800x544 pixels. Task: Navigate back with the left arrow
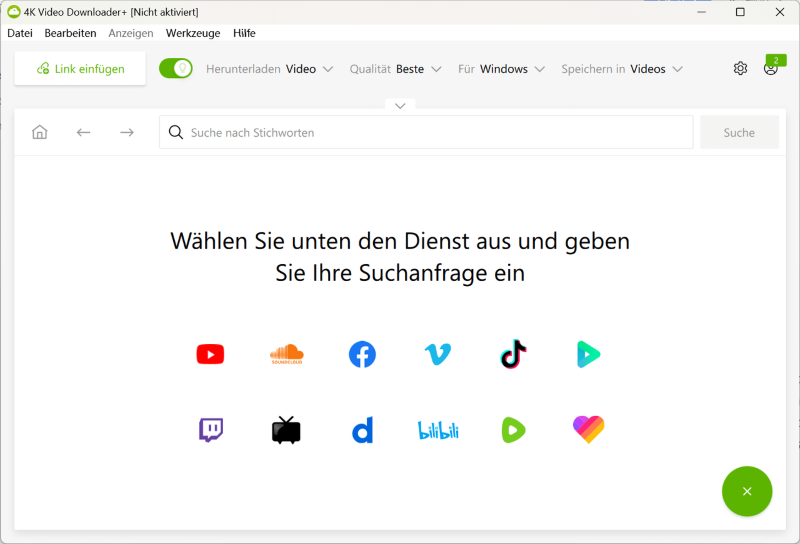click(83, 132)
